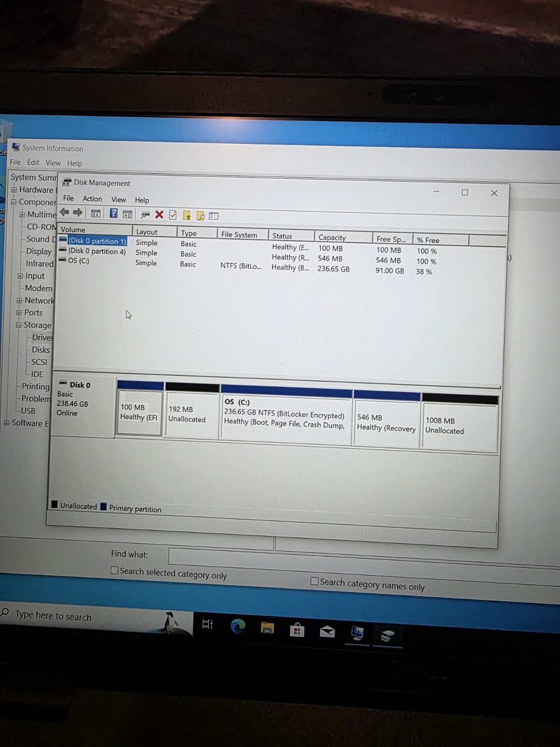Click the blue Help question mark icon
The width and height of the screenshot is (560, 747).
point(113,213)
